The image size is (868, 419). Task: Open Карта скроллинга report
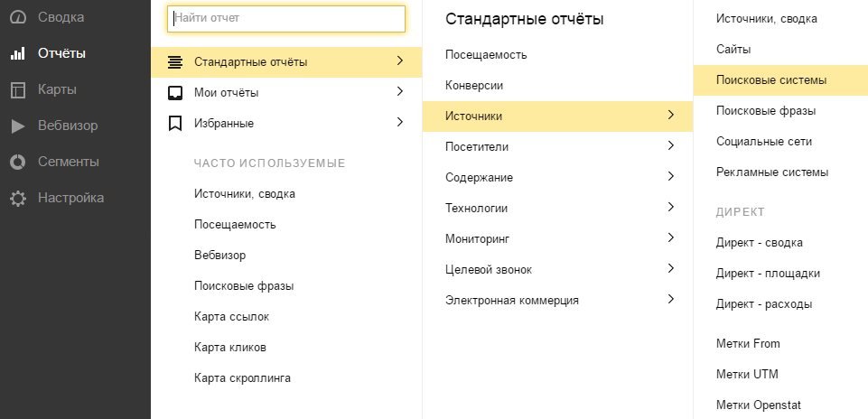(242, 378)
